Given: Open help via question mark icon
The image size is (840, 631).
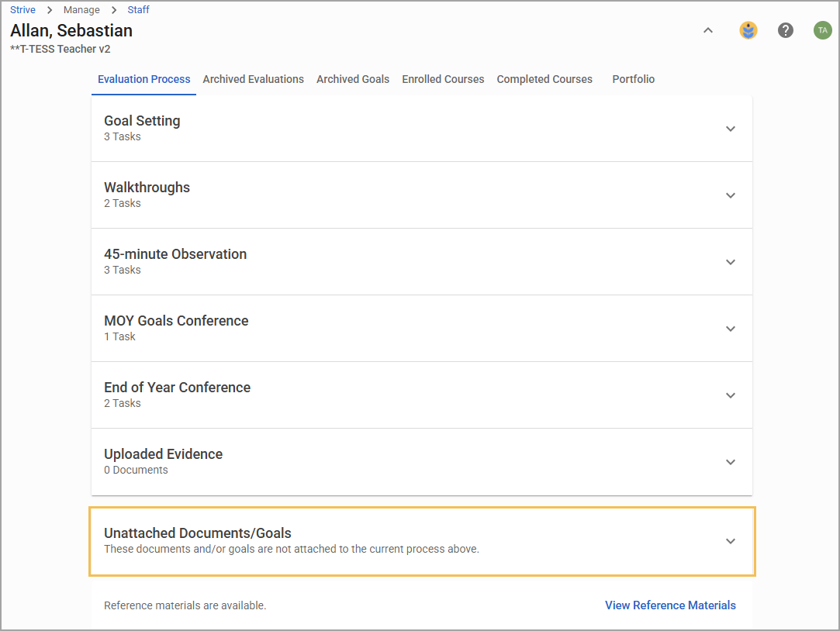Looking at the screenshot, I should tap(786, 30).
